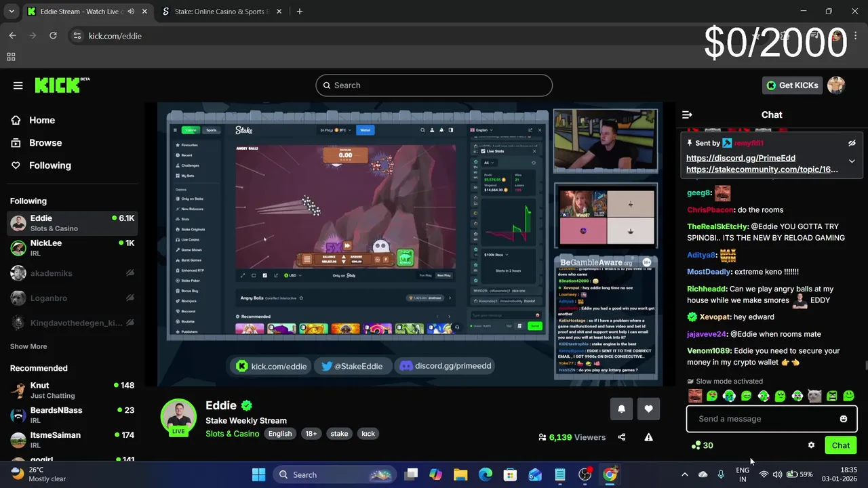Show hidden system tray icons

[x=684, y=474]
